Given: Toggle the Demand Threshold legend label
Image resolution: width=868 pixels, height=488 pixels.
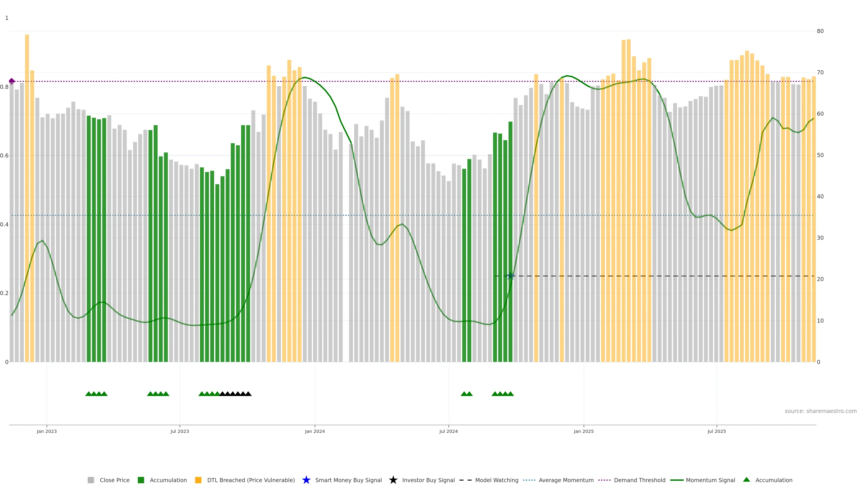Looking at the screenshot, I should (639, 480).
